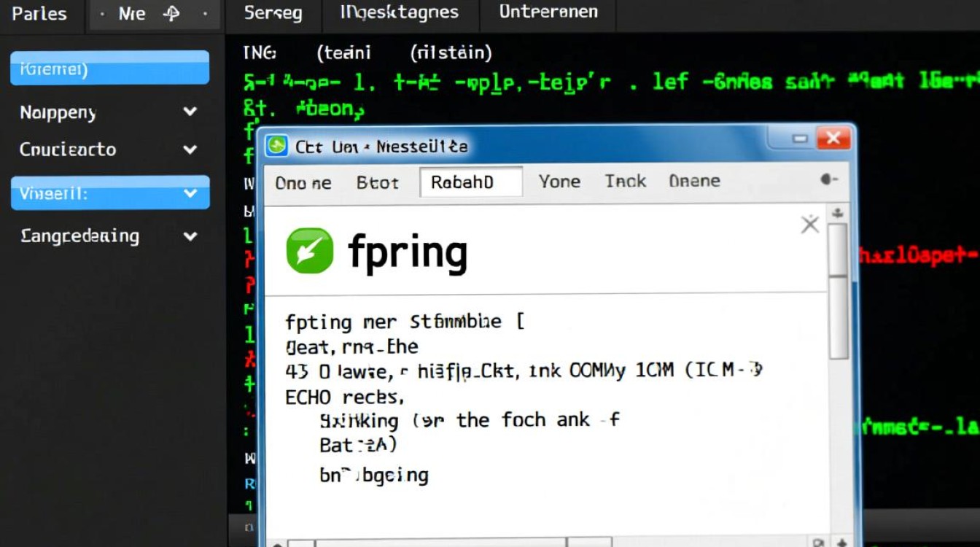Click the highlighted blue button atop sidebar
The width and height of the screenshot is (980, 547).
109,69
